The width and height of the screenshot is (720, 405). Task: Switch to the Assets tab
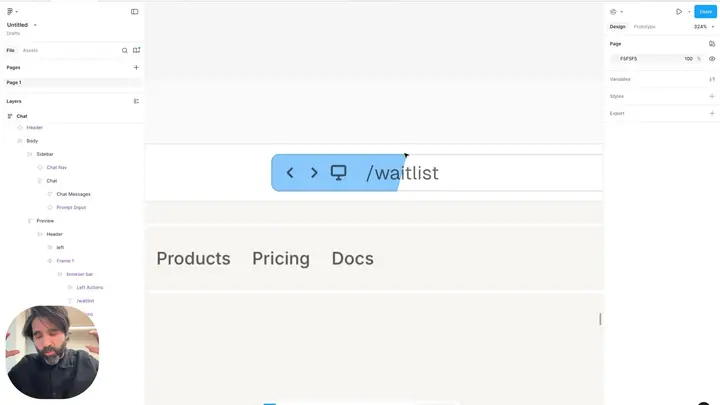point(30,51)
